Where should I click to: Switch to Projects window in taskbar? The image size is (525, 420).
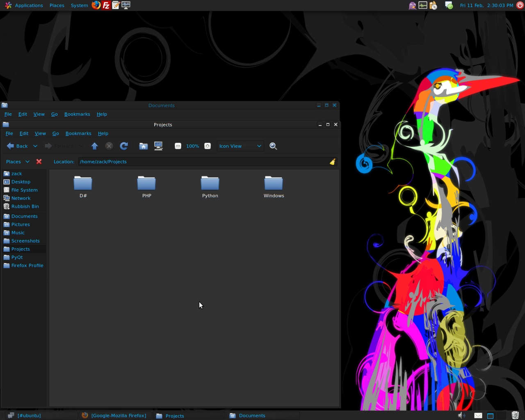(189, 415)
